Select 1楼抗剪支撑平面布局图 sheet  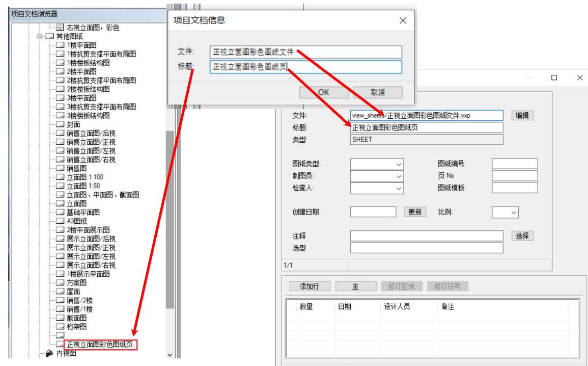coord(101,54)
